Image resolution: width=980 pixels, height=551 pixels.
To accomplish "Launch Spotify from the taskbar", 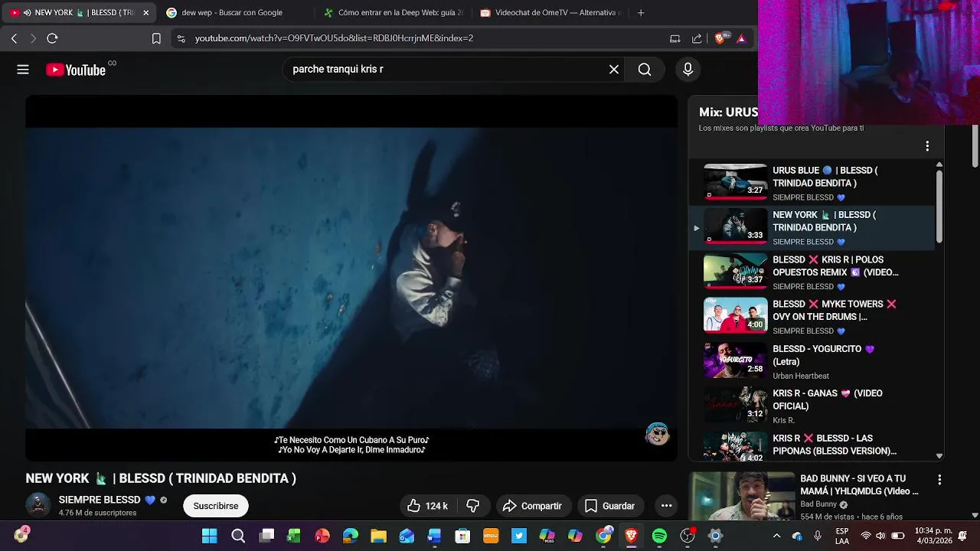I will pos(659,536).
